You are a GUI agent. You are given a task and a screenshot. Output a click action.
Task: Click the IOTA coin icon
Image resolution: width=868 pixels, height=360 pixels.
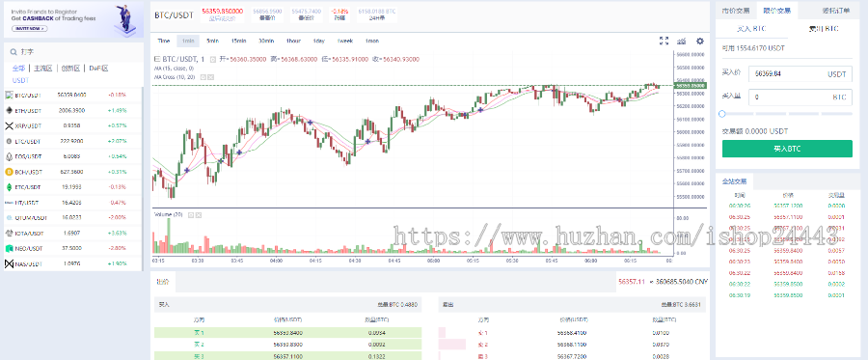(x=9, y=234)
